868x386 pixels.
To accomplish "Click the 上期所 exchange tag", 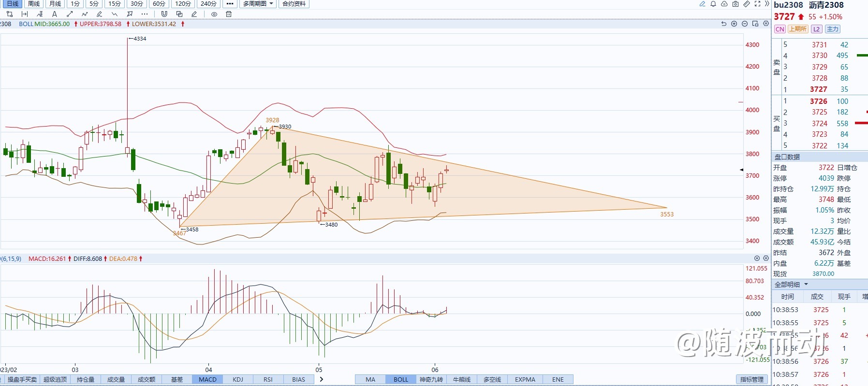I will [x=798, y=29].
